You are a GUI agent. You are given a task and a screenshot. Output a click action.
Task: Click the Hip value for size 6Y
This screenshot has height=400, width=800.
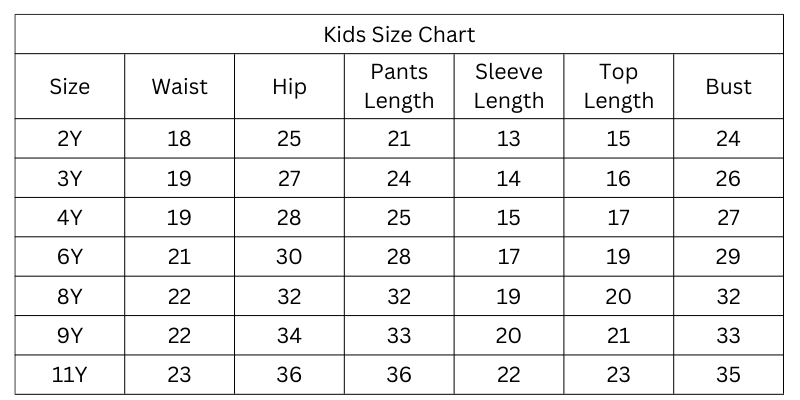click(x=289, y=257)
